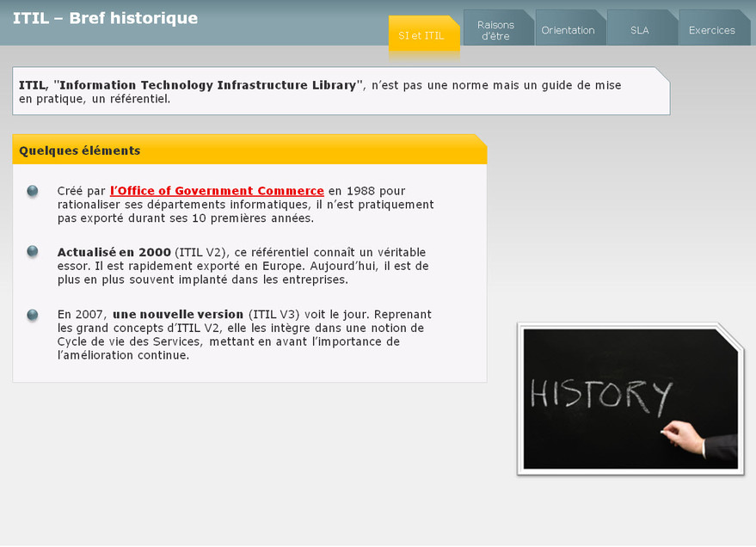The width and height of the screenshot is (756, 547).
Task: Click the bullet beside "En 2007"
Action: pyautogui.click(x=33, y=315)
